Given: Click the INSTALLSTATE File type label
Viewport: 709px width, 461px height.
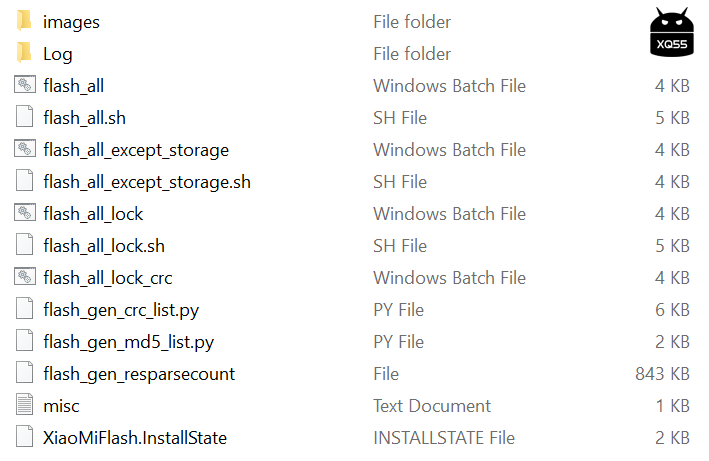Looking at the screenshot, I should pos(444,438).
